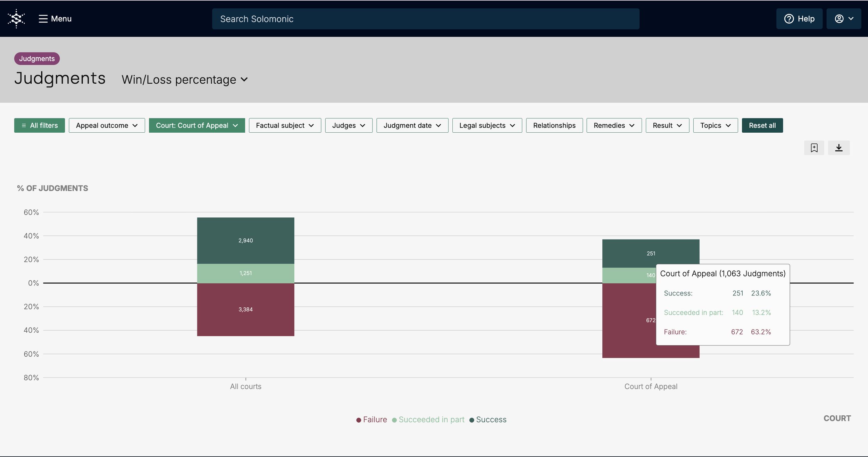Image resolution: width=868 pixels, height=457 pixels.
Task: Click the Search Solomonic field
Action: pyautogui.click(x=425, y=19)
